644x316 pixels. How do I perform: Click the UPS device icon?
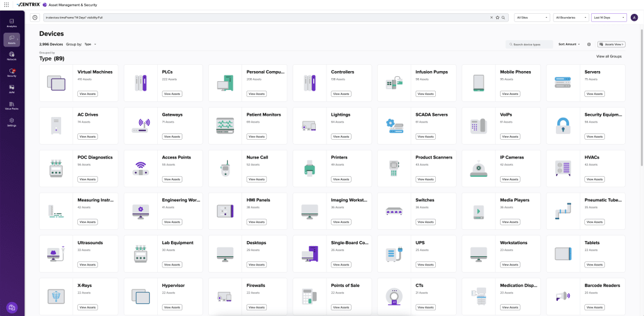[394, 254]
